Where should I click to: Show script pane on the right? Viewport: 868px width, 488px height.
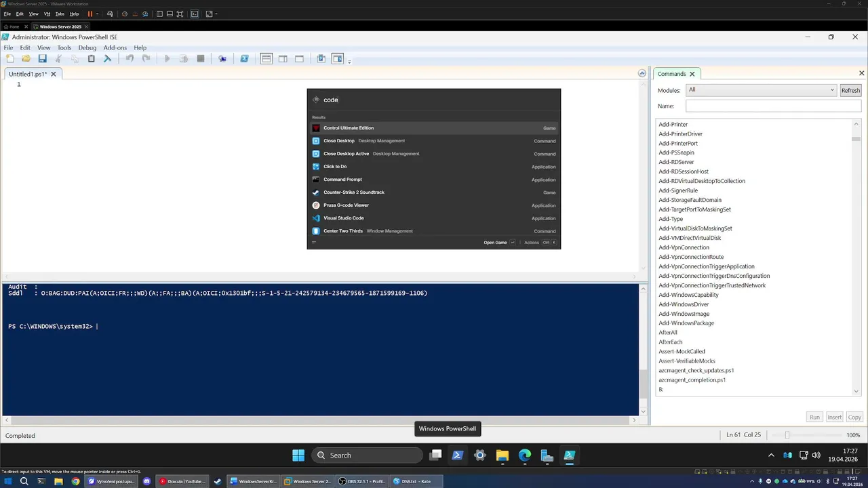pos(283,59)
